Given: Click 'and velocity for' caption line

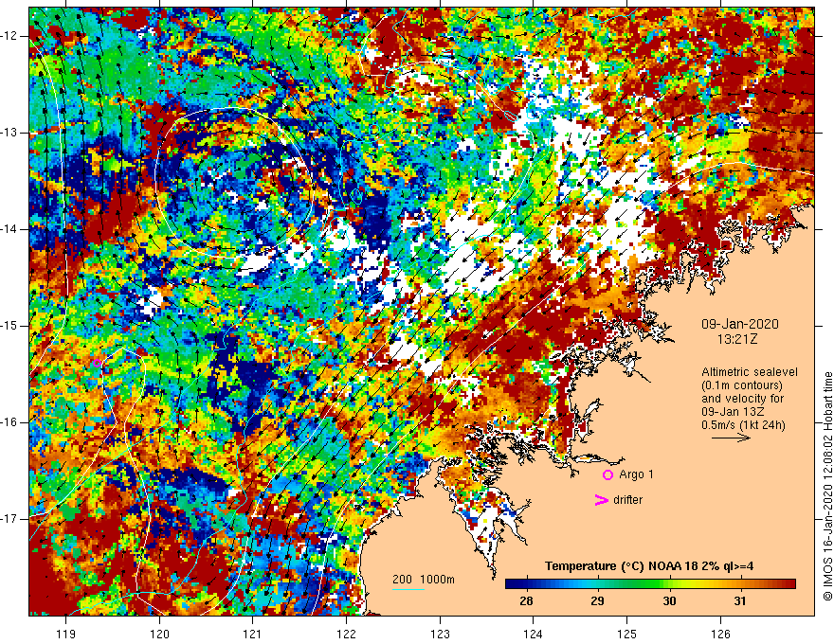Looking at the screenshot, I should pos(742,399).
